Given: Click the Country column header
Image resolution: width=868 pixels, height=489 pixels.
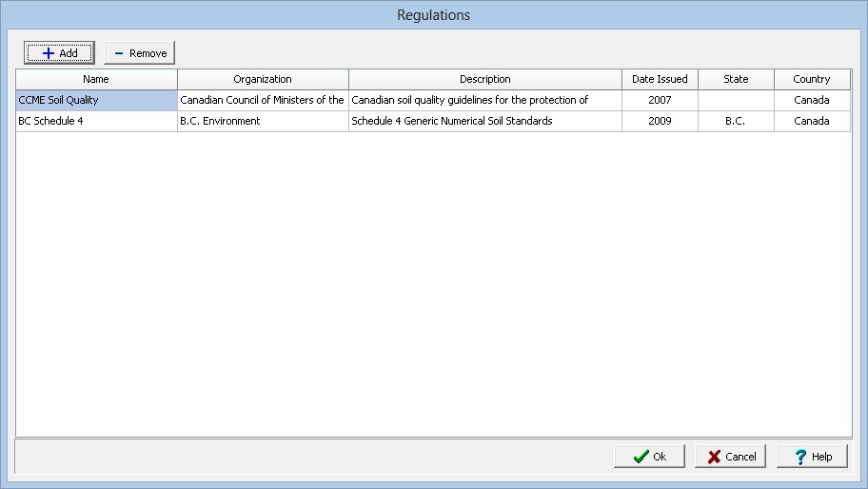Looking at the screenshot, I should pos(812,79).
